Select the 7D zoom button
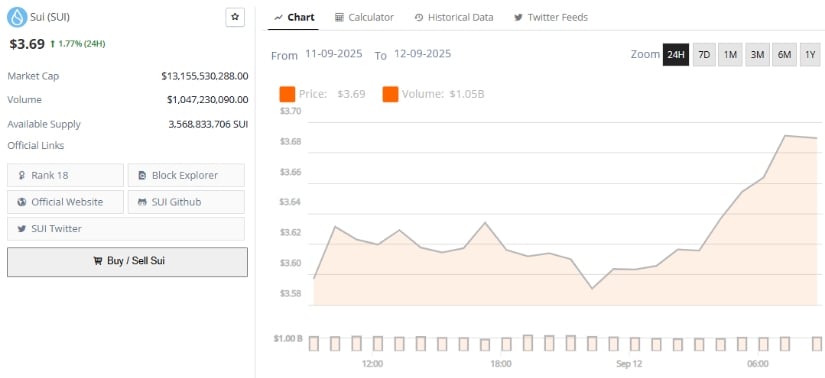The height and width of the screenshot is (378, 825). tap(704, 55)
